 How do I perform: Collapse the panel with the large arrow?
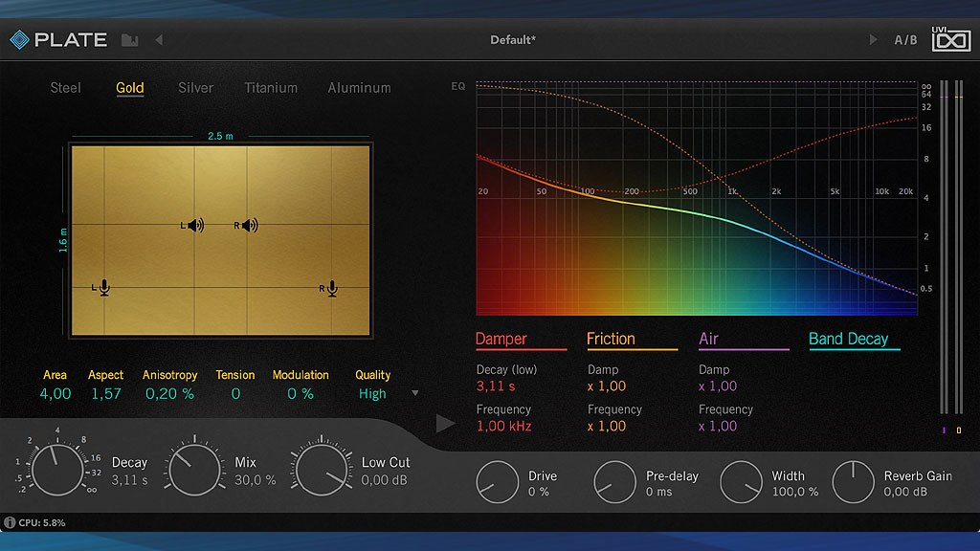pyautogui.click(x=445, y=423)
